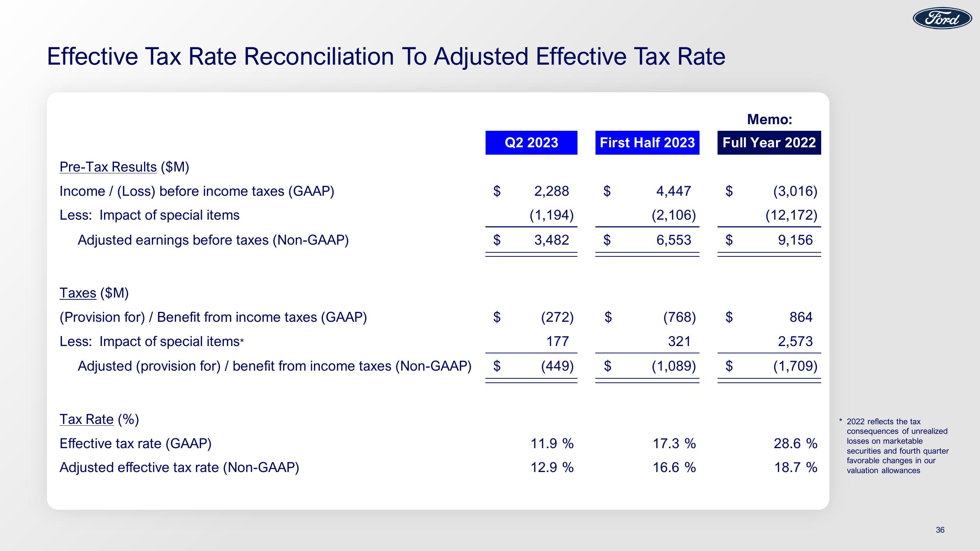Click '(Provision for) / Benefit from income taxes (GAAP)' label
The image size is (980, 551).
coord(214,317)
